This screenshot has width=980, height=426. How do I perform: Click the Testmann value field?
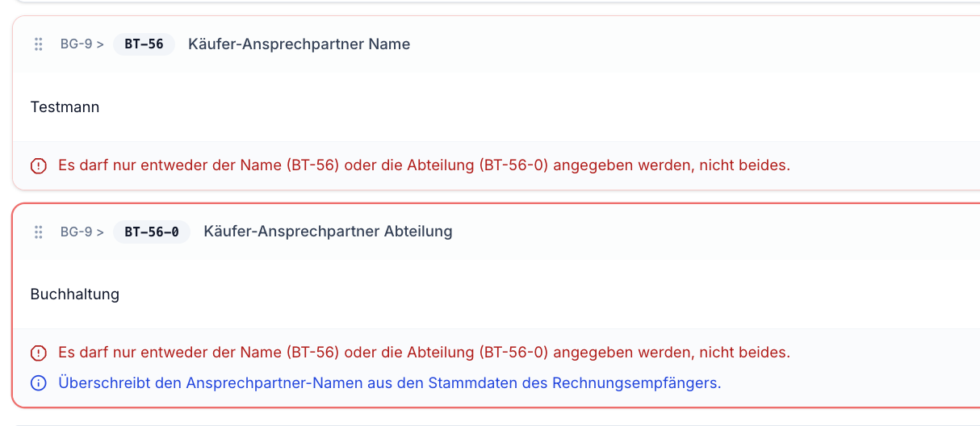click(496, 106)
